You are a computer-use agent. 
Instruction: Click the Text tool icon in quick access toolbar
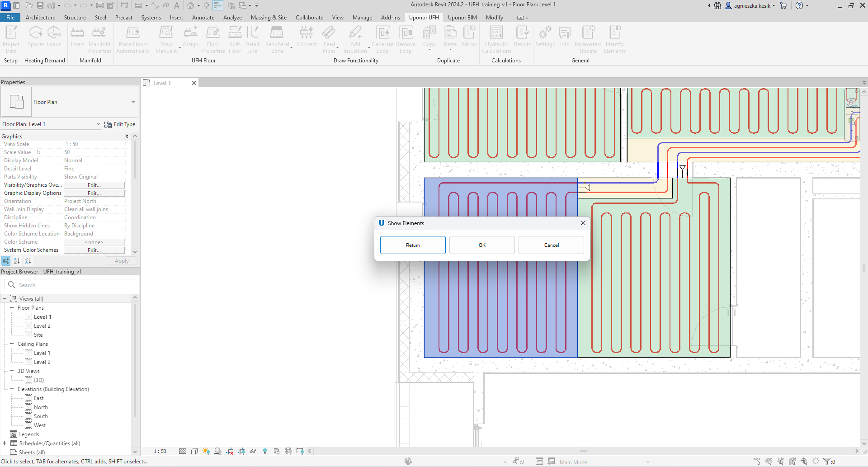click(x=177, y=5)
